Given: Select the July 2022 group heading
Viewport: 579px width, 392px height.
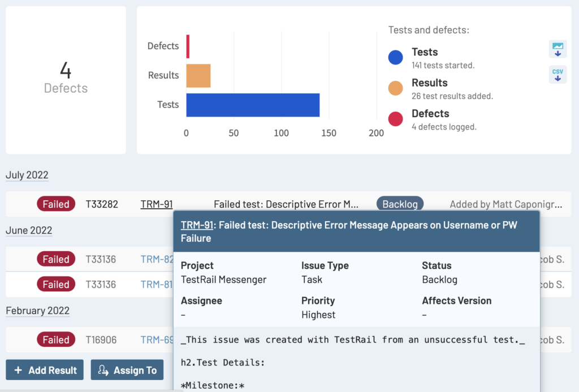Looking at the screenshot, I should (27, 175).
